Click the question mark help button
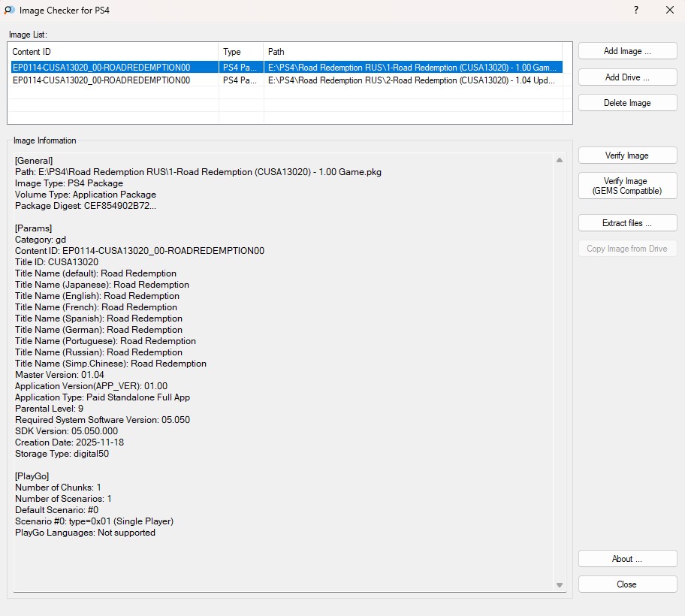 [x=635, y=11]
